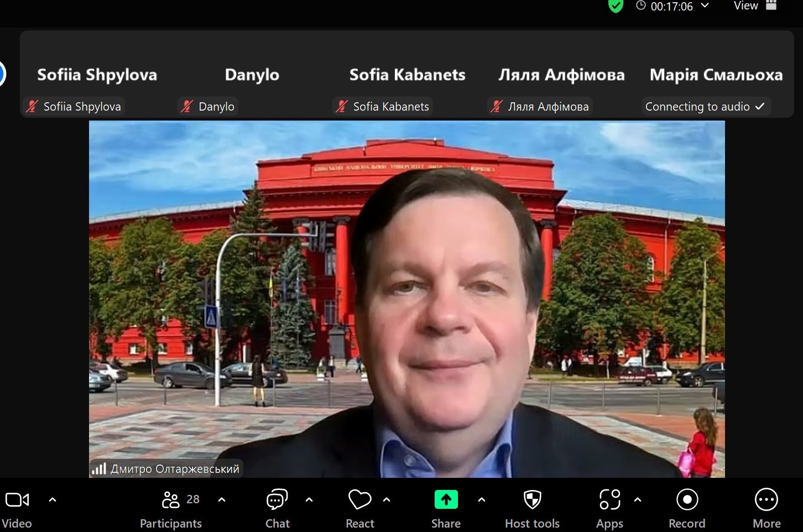Click the main speaker video feed
This screenshot has height=532, width=803.
(x=407, y=299)
